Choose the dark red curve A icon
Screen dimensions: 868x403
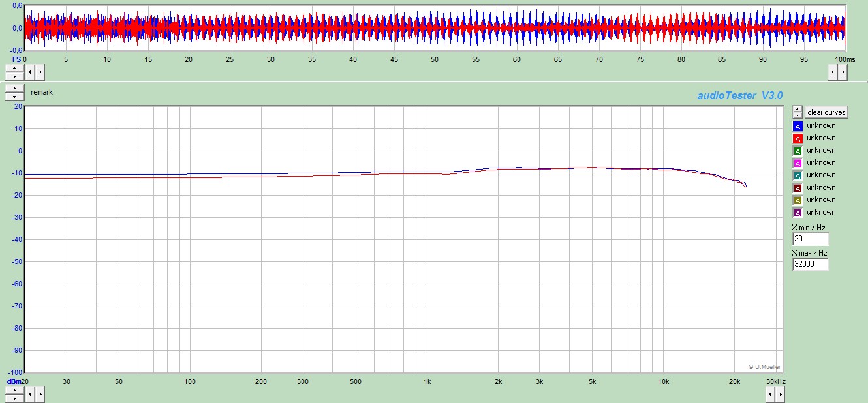click(798, 188)
